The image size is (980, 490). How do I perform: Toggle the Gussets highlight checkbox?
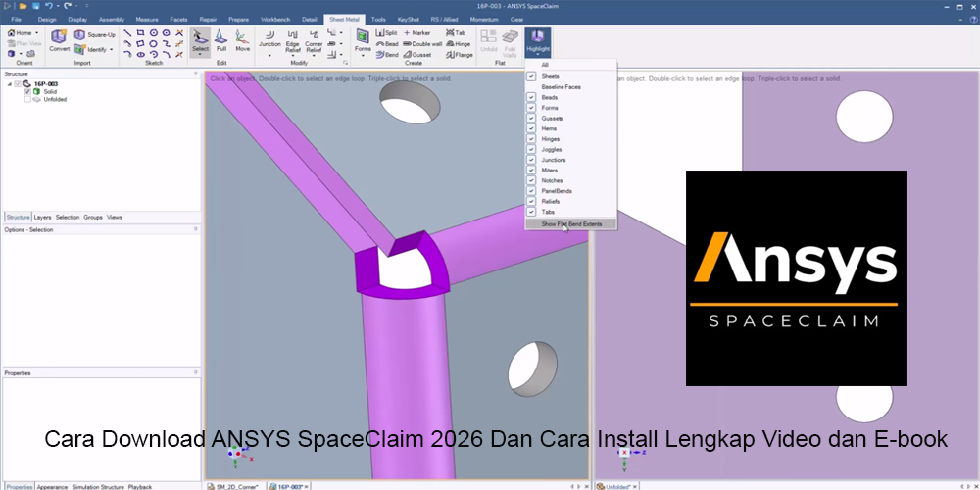pos(531,119)
